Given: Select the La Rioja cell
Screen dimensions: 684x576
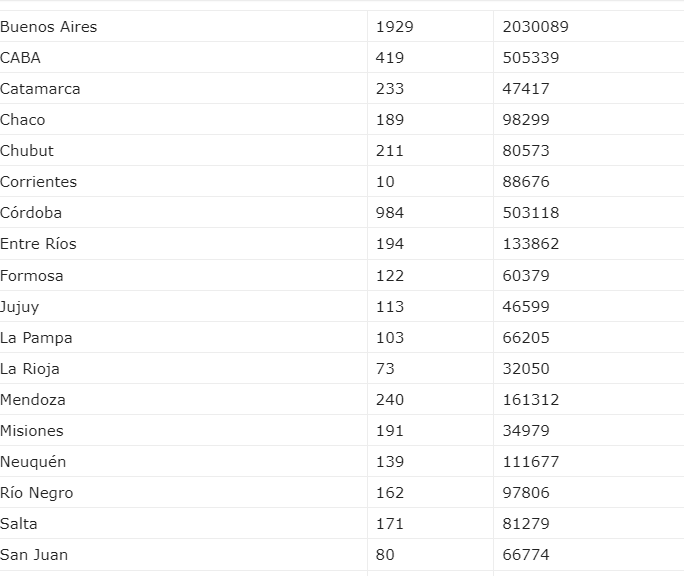Looking at the screenshot, I should (30, 369).
